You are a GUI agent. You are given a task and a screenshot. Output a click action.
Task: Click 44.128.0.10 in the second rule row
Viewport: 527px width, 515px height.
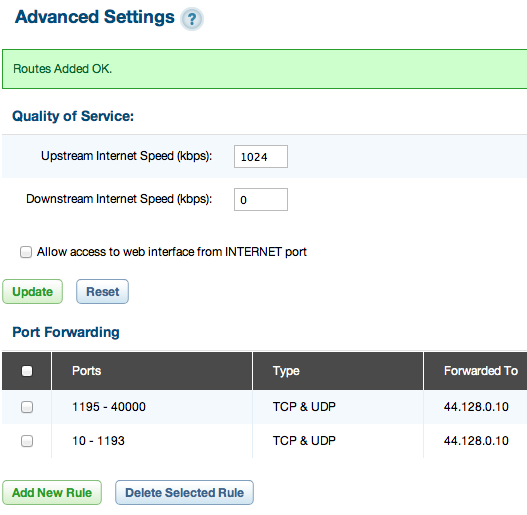click(476, 441)
